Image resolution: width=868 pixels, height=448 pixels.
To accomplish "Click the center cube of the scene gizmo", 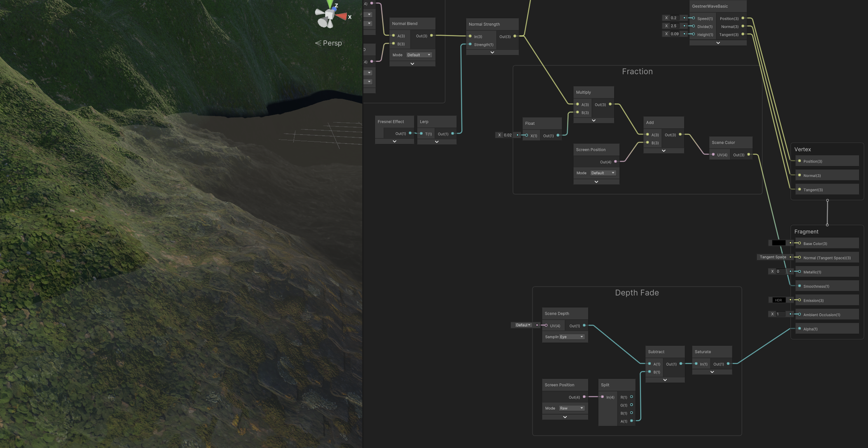I will pos(330,15).
